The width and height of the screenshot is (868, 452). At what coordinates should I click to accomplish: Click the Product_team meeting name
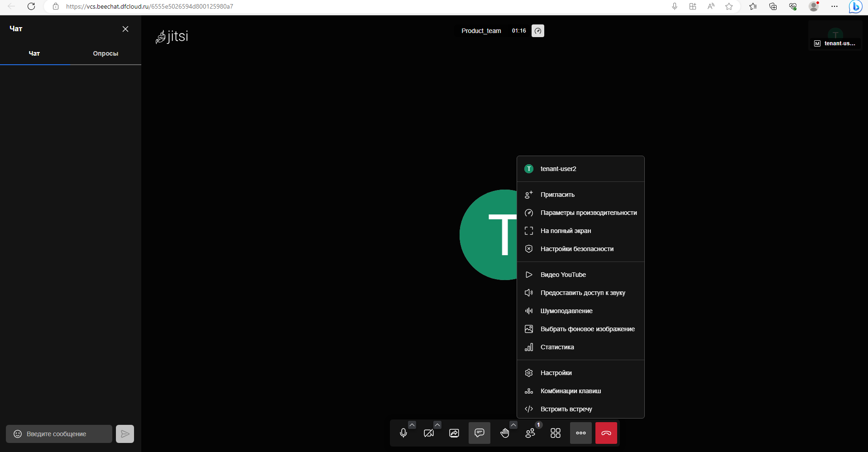tap(481, 31)
